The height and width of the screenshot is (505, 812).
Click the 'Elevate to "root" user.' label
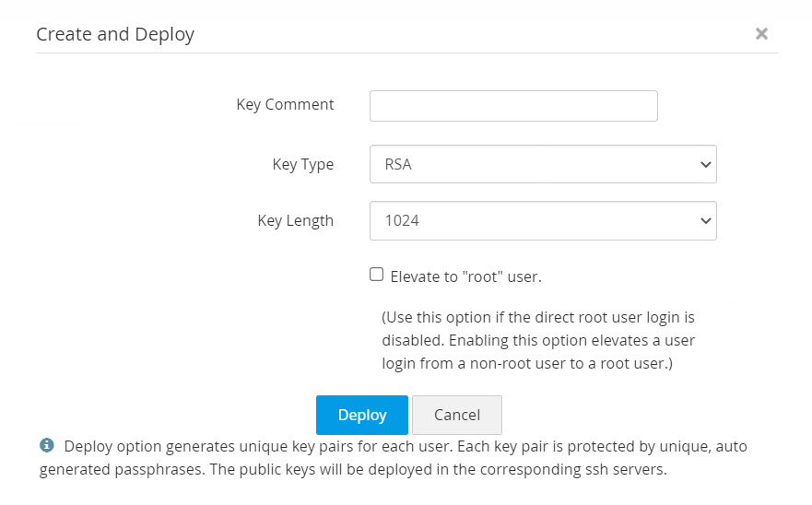coord(465,276)
